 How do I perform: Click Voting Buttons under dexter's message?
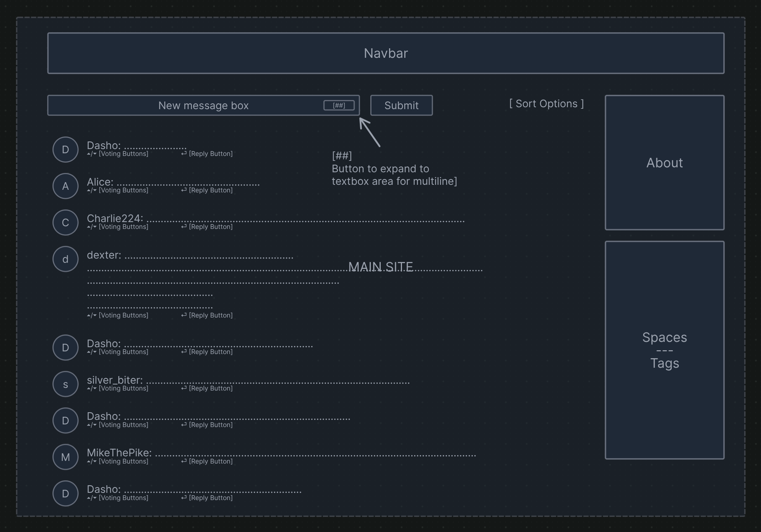pos(123,315)
